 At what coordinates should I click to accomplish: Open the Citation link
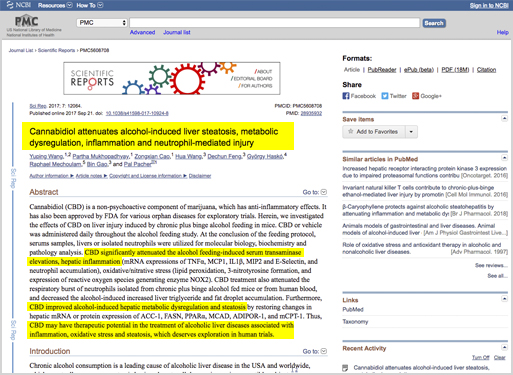click(486, 70)
